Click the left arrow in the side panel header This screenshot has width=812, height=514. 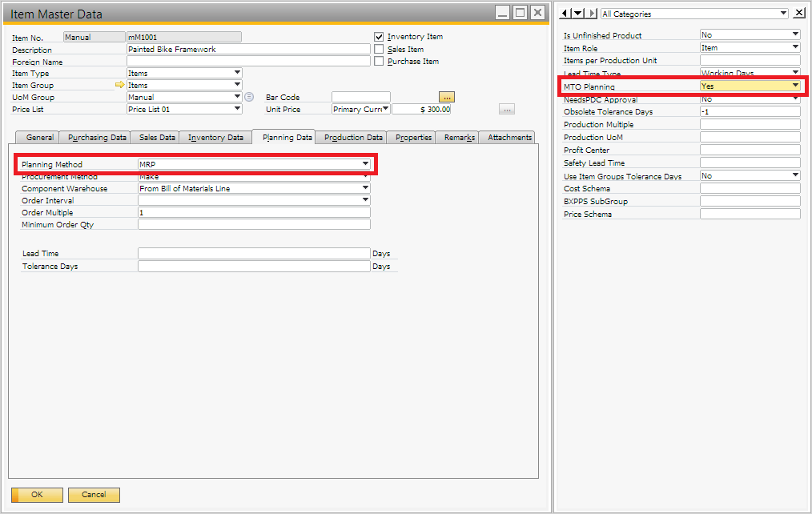click(565, 14)
